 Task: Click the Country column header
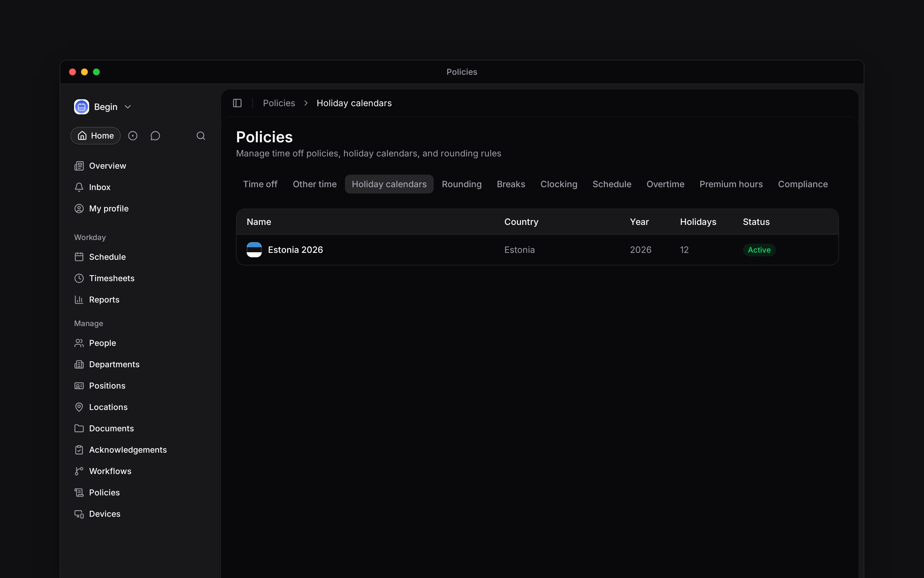[x=521, y=222]
